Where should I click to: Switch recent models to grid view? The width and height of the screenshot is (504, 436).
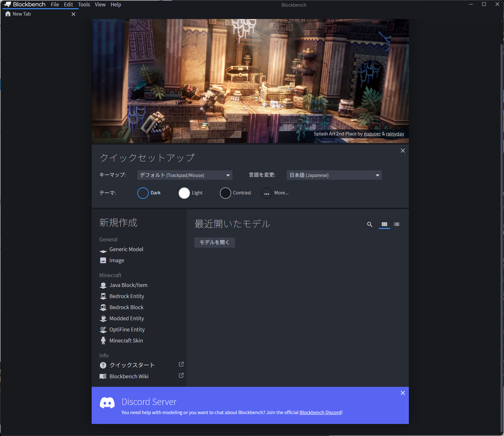384,224
